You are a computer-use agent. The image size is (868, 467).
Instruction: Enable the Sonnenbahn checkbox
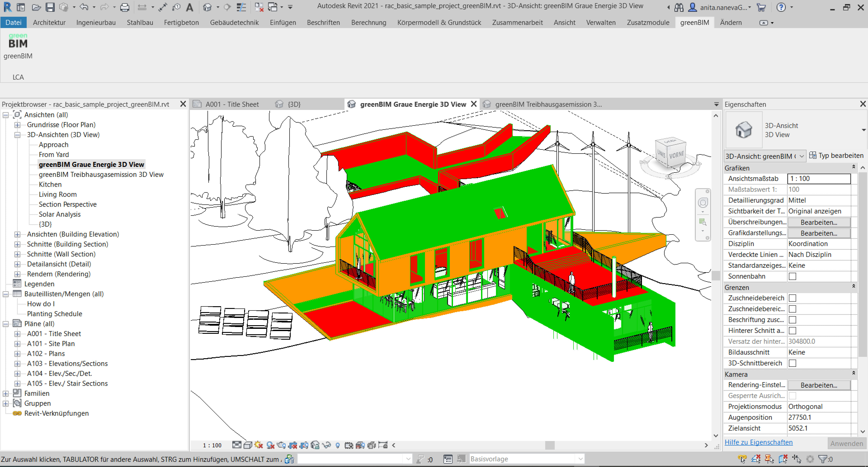pos(792,276)
